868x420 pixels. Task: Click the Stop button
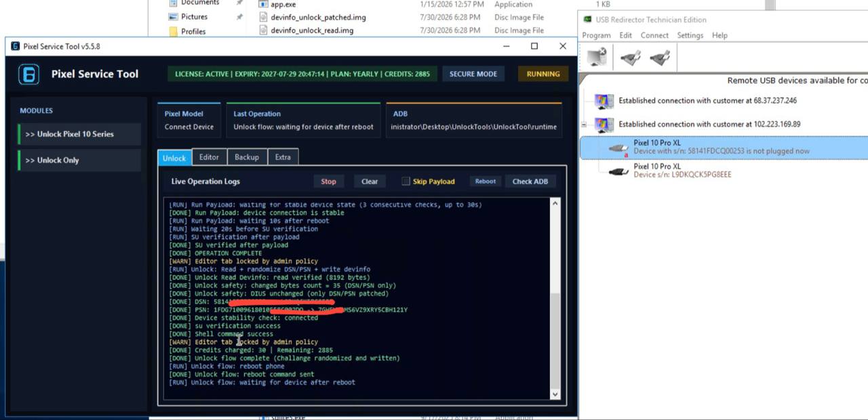tap(328, 181)
